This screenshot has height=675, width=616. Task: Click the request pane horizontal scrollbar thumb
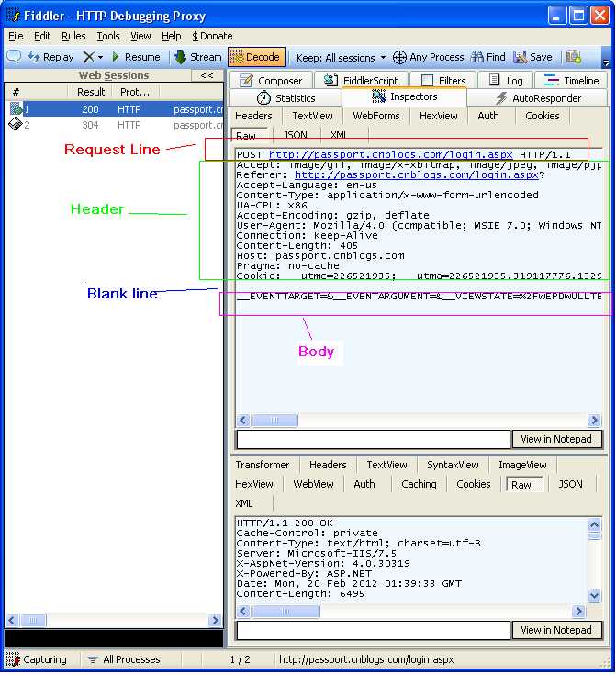click(x=274, y=421)
